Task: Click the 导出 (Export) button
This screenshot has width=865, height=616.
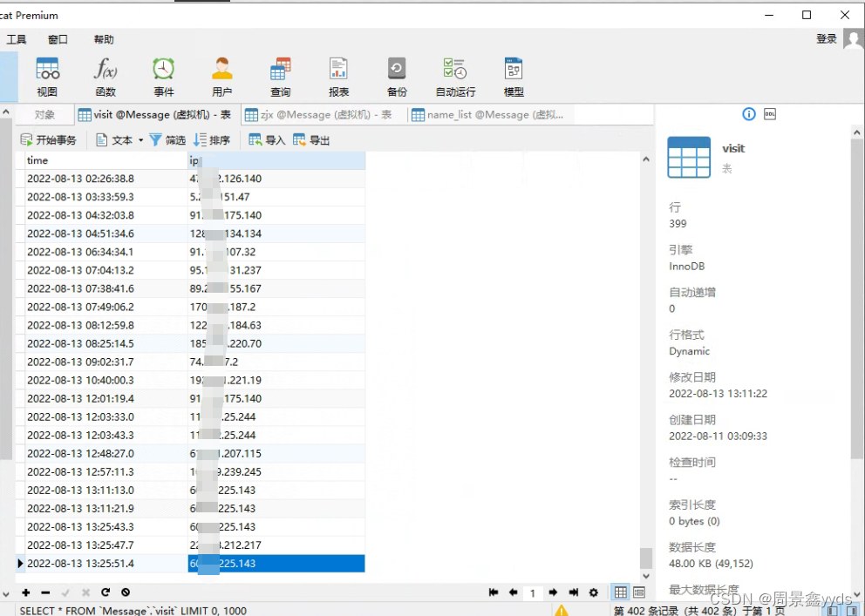Action: pyautogui.click(x=311, y=140)
